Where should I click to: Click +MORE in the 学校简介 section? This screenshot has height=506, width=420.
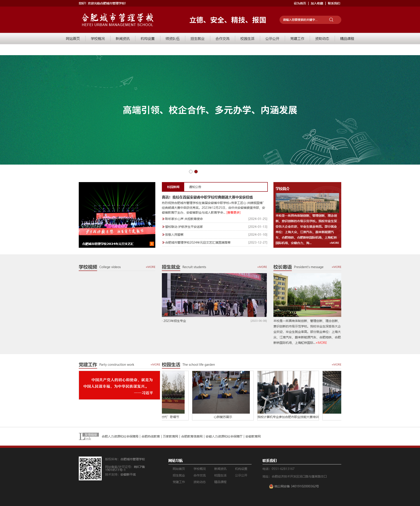click(334, 243)
